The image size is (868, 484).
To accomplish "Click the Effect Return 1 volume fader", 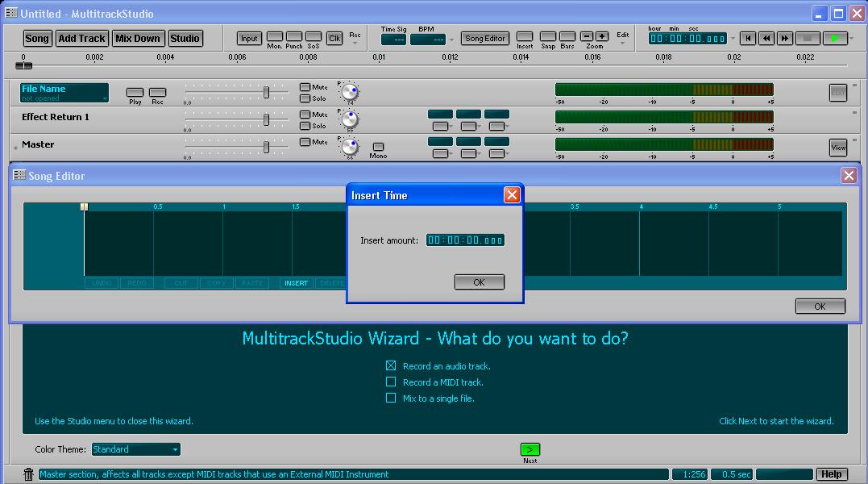I will click(x=266, y=119).
